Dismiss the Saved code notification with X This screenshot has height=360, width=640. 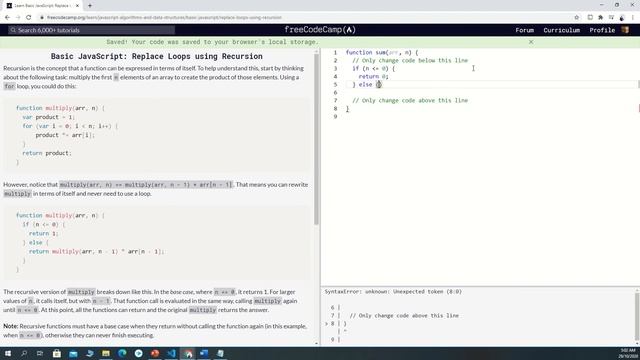tap(531, 42)
